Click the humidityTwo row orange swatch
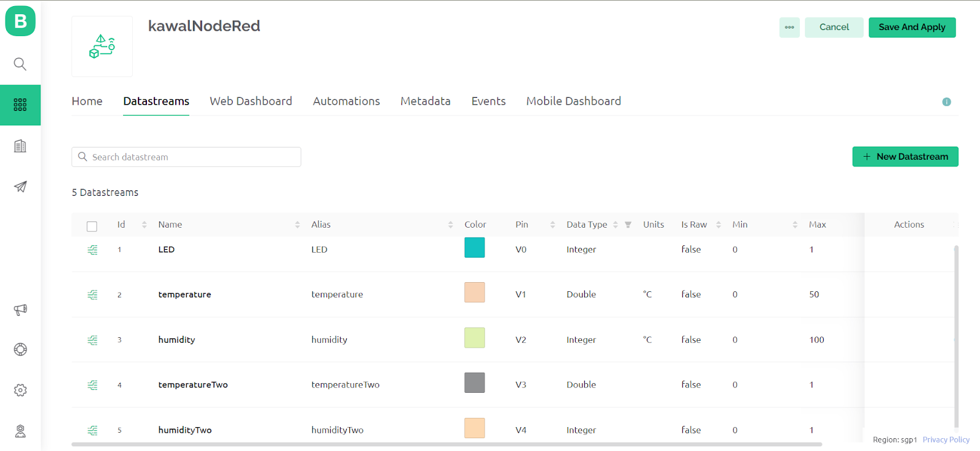980x451 pixels. point(475,428)
